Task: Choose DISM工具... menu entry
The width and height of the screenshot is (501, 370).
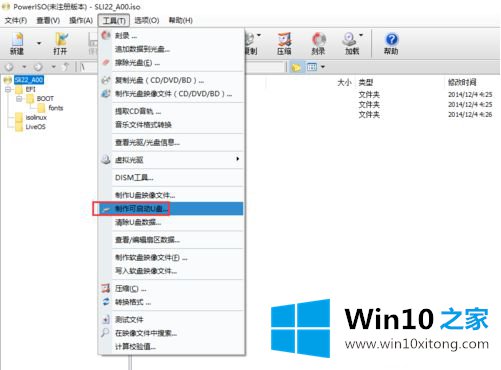Action: click(x=171, y=178)
